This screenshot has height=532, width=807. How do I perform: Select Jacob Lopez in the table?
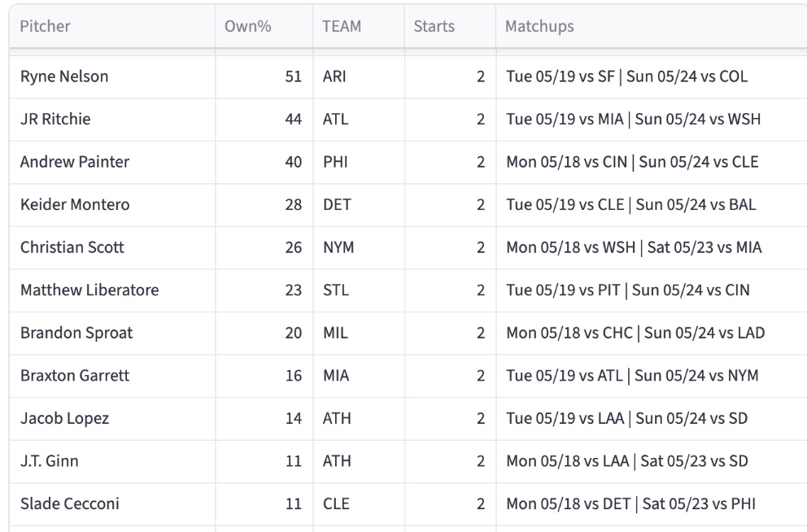64,418
